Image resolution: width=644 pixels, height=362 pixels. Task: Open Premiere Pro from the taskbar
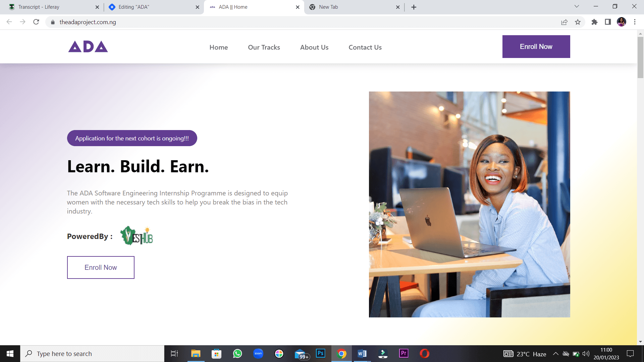coord(404,353)
